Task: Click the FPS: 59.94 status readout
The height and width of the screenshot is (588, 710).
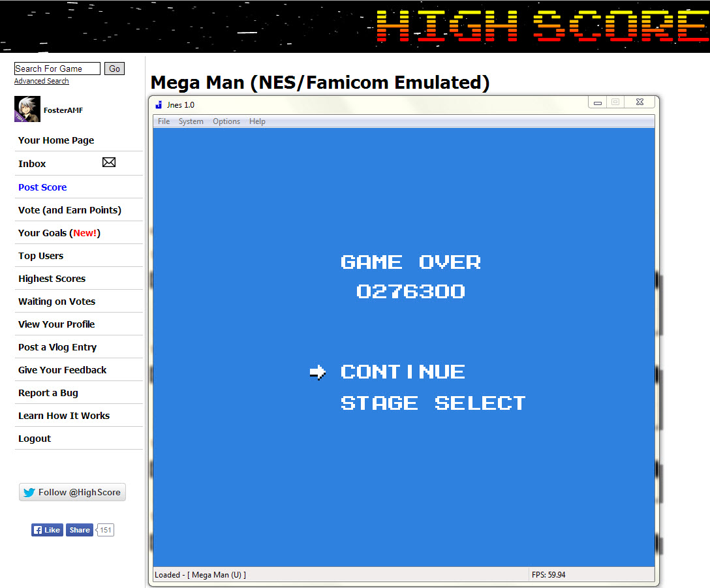Action: [548, 575]
